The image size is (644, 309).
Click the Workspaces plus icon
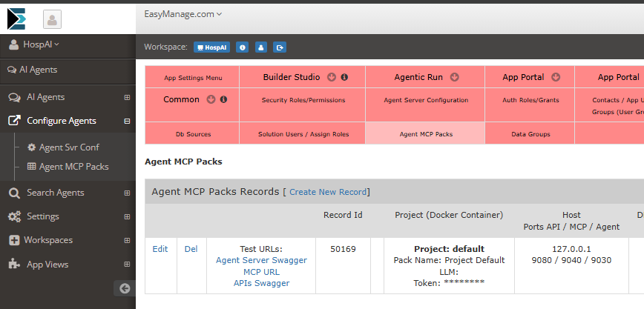tap(14, 241)
